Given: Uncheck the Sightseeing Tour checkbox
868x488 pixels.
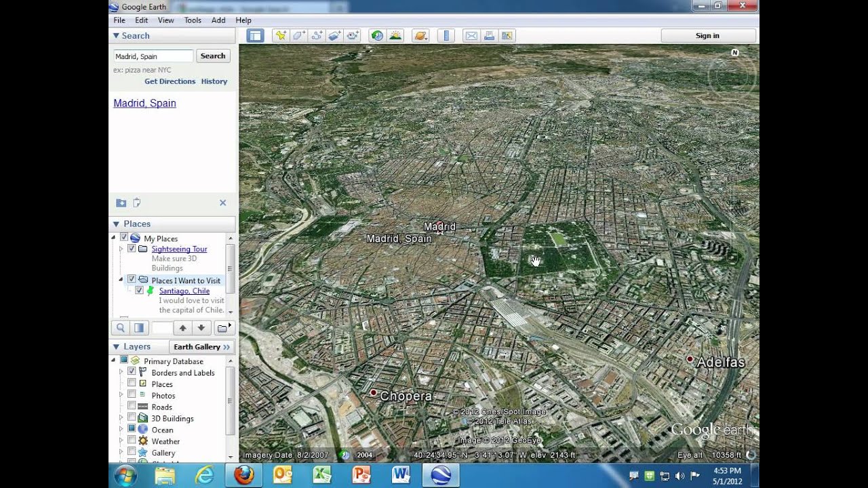Looking at the screenshot, I should 132,249.
